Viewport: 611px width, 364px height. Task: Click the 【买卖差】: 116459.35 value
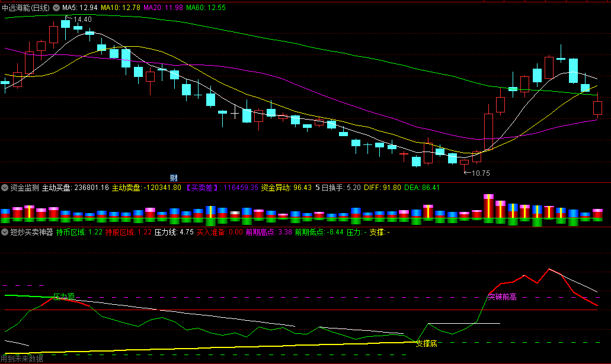pos(221,188)
